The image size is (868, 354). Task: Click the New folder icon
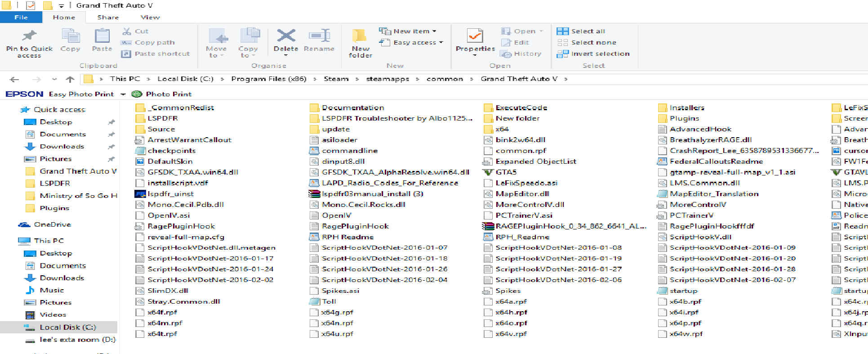point(360,36)
